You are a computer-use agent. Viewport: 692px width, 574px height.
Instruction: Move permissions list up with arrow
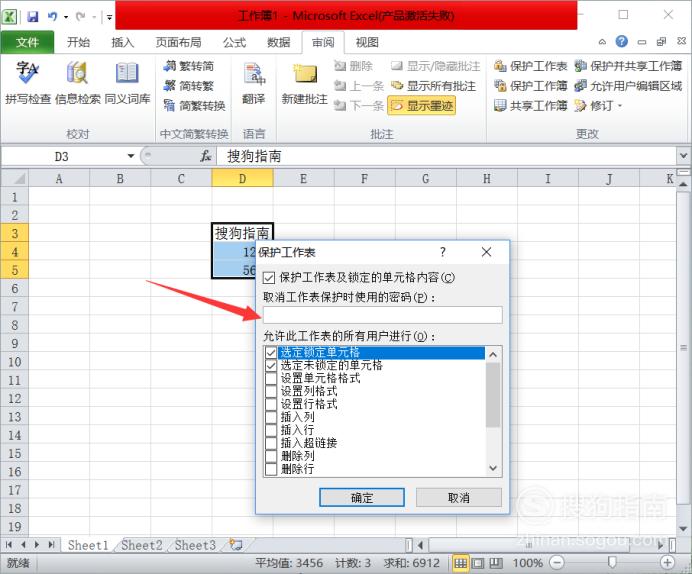coord(493,354)
